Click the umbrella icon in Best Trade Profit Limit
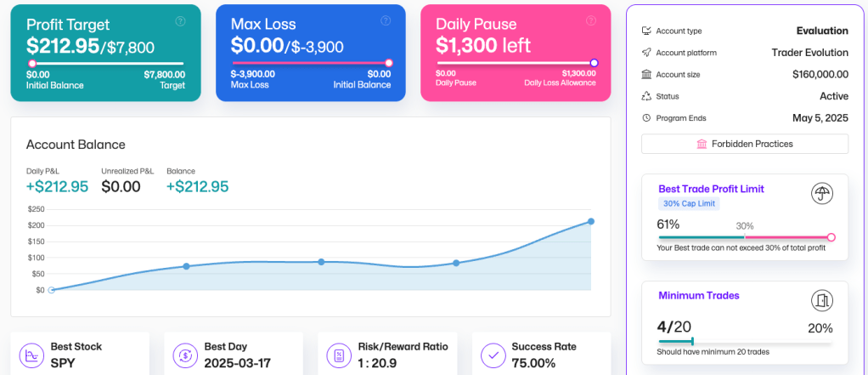868x375 pixels. [821, 194]
